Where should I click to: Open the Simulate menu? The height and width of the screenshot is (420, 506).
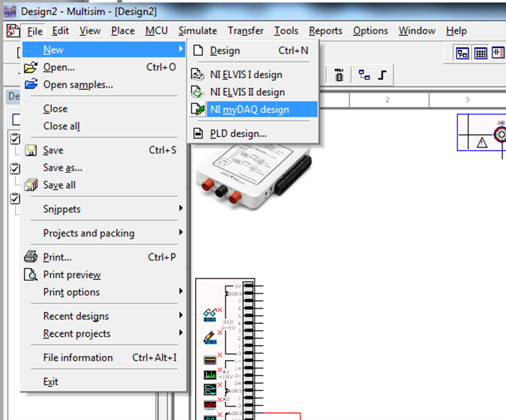pos(197,31)
